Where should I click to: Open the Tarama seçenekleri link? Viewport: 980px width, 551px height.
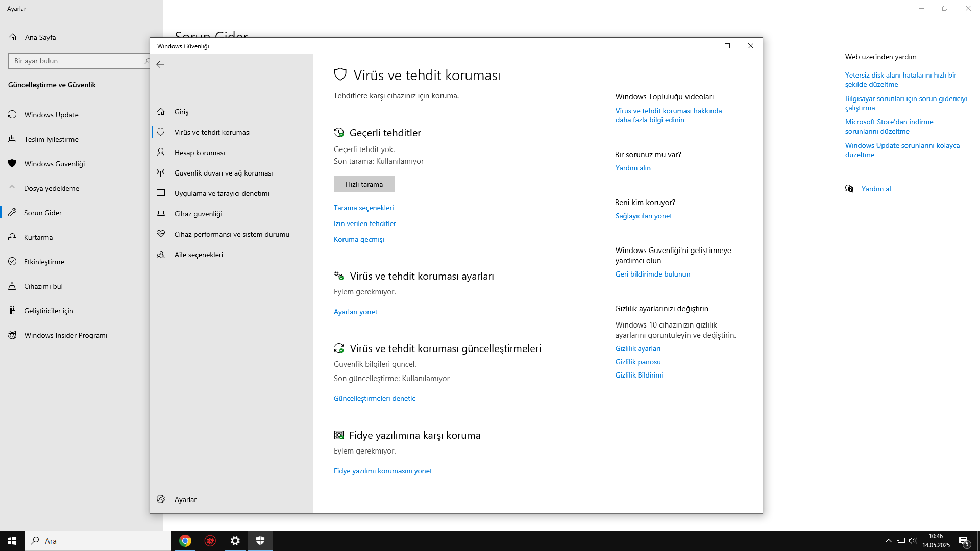point(363,208)
